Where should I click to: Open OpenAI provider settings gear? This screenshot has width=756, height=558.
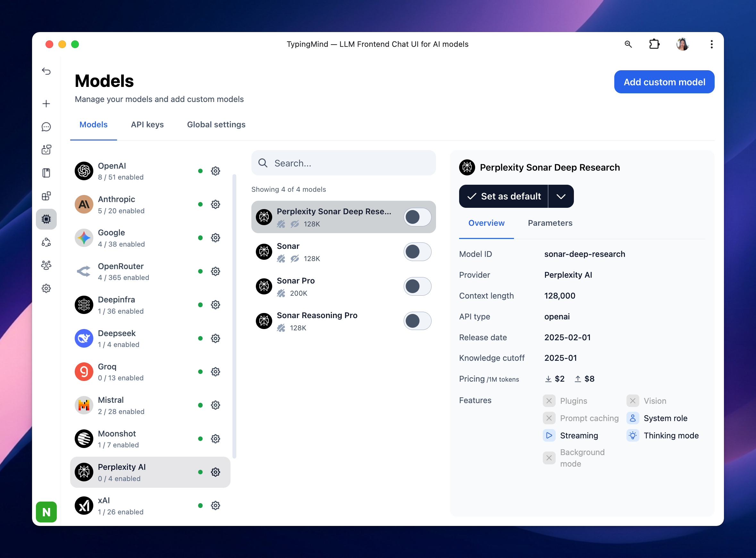(x=215, y=171)
